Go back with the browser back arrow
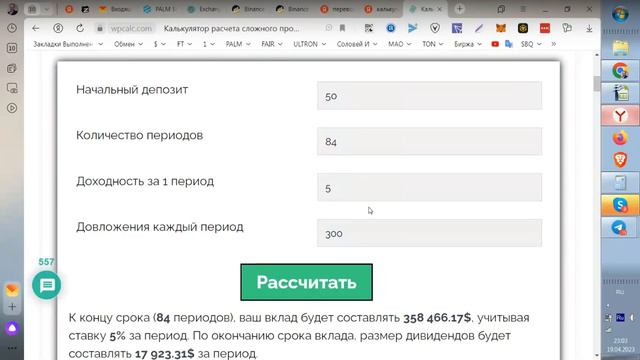The height and width of the screenshot is (360, 640). [x=36, y=28]
